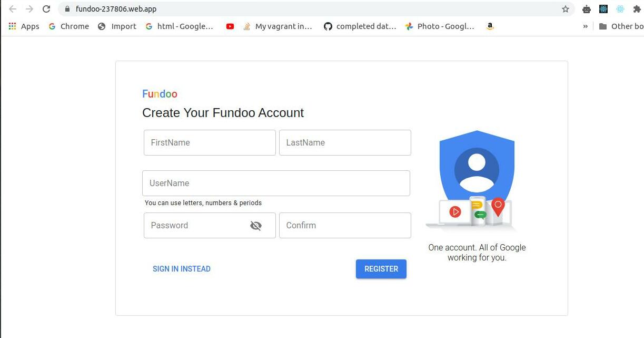
Task: Reload the page with the refresh icon
Action: click(46, 9)
